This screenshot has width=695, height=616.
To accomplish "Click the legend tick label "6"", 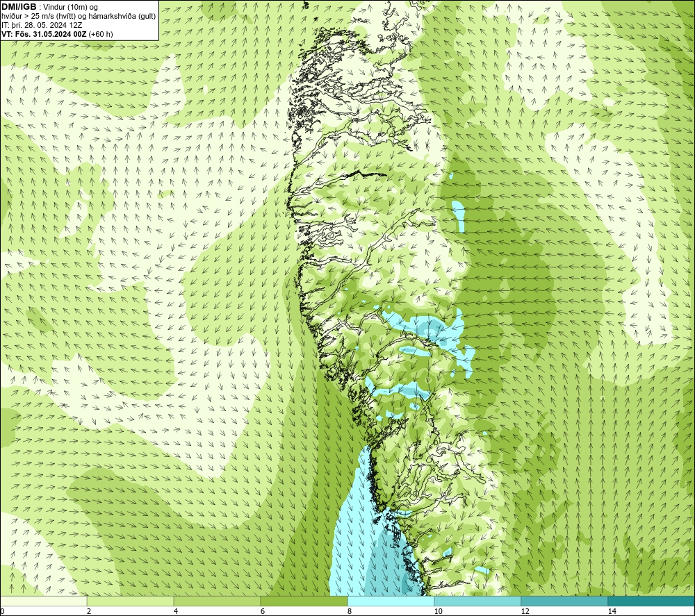I will coord(263,611).
